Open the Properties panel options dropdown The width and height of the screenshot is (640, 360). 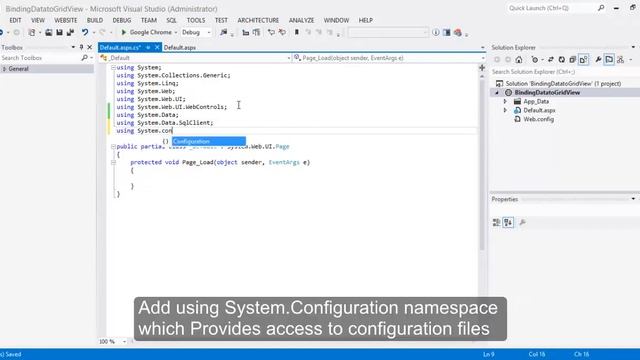point(633,199)
